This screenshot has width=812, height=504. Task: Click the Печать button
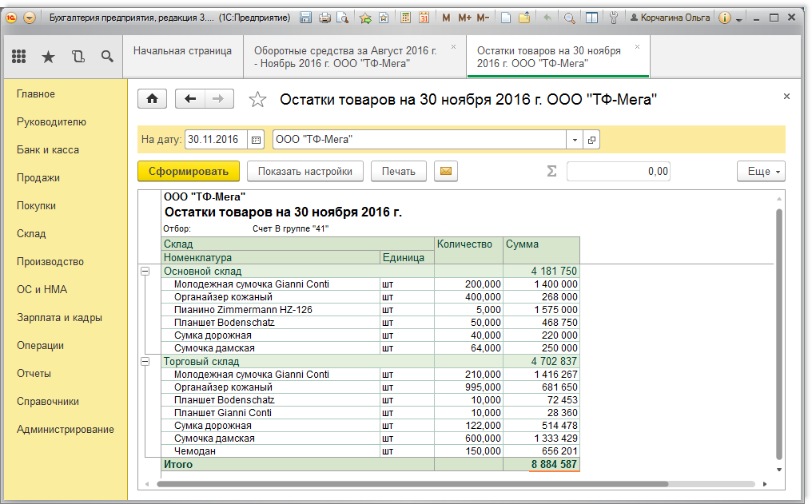click(x=399, y=171)
